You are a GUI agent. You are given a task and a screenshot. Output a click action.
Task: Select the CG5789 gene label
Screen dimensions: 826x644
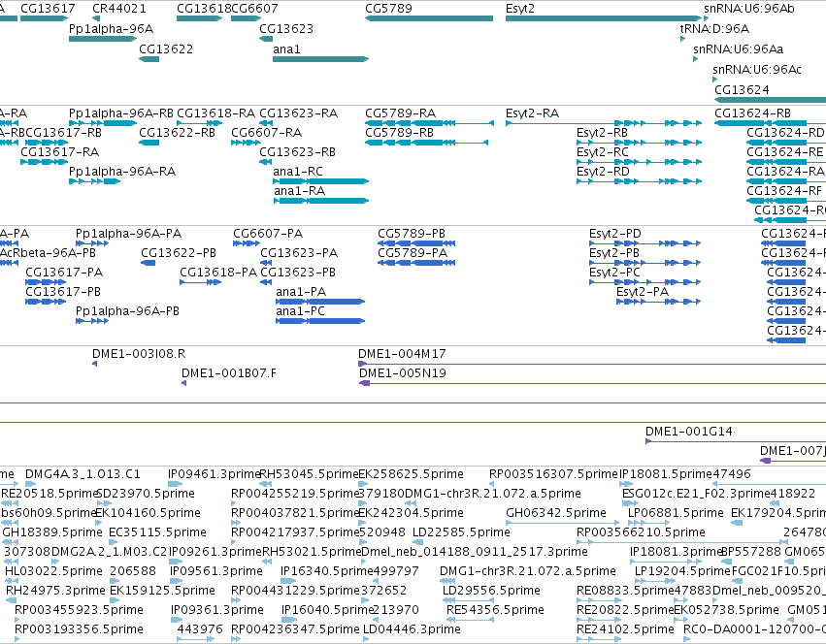[389, 9]
